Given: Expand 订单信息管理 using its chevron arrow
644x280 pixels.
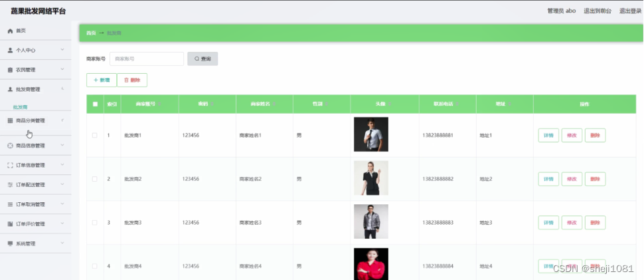Looking at the screenshot, I should pos(62,165).
